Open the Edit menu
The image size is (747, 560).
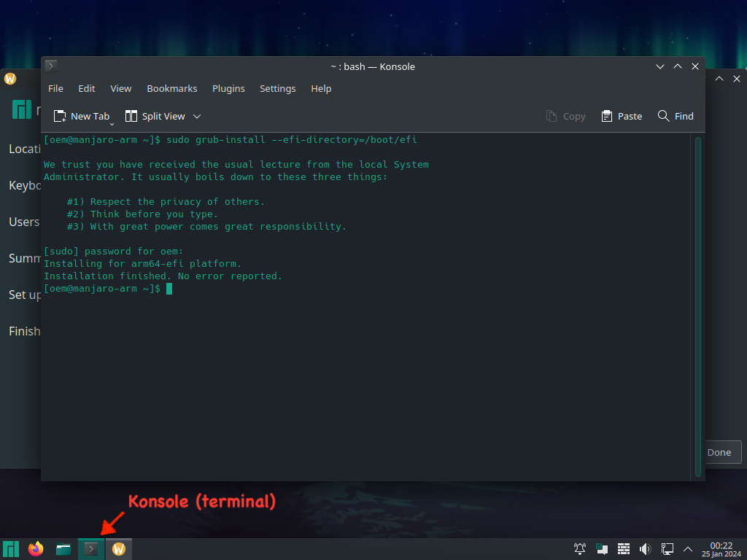pyautogui.click(x=87, y=88)
